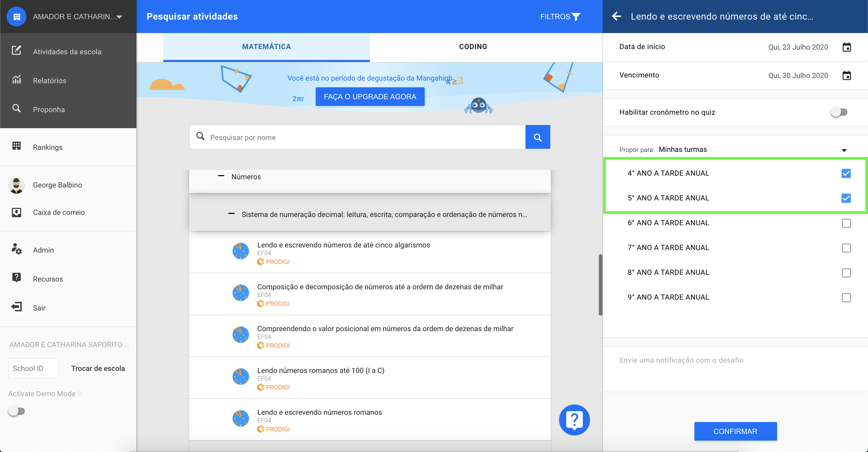Click Qui, 30 Julho 2020 date value

pyautogui.click(x=798, y=75)
